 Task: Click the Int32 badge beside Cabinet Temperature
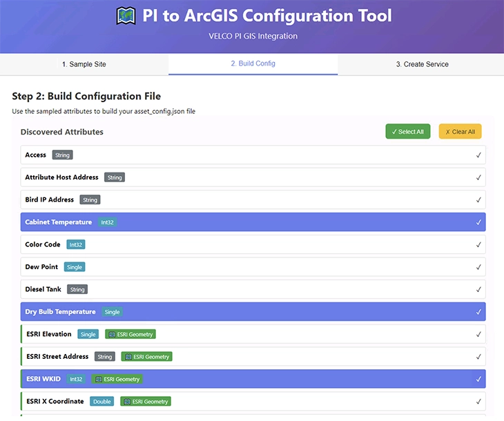[x=107, y=222]
